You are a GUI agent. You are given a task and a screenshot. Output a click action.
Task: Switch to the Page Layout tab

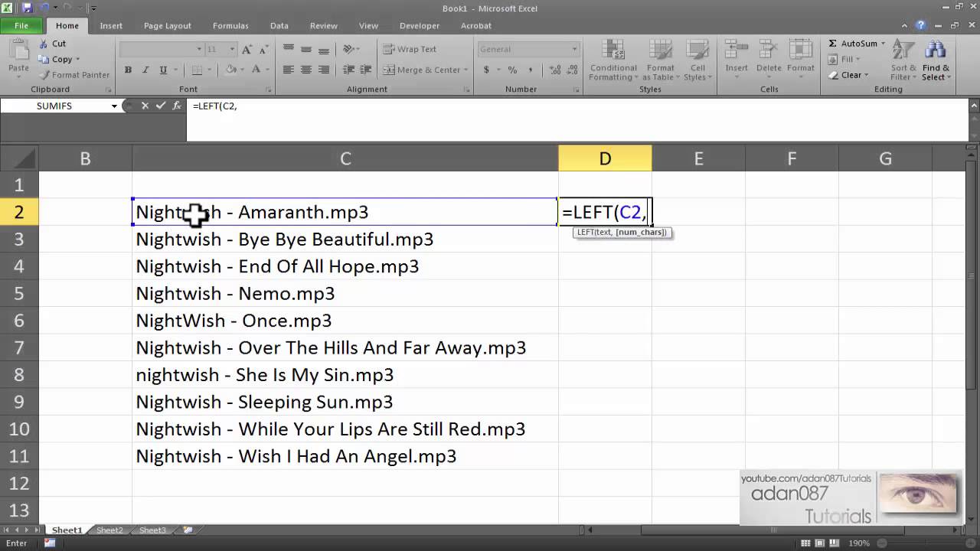click(168, 26)
